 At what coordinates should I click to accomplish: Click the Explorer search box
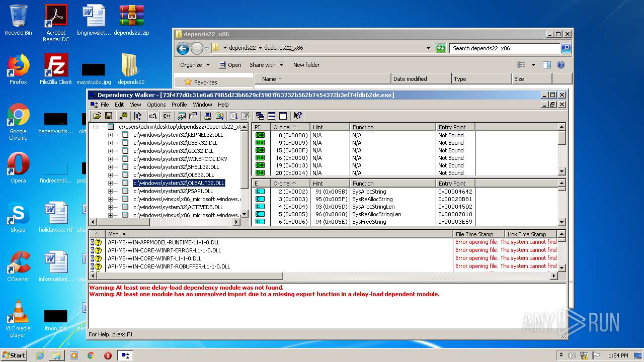click(x=505, y=48)
